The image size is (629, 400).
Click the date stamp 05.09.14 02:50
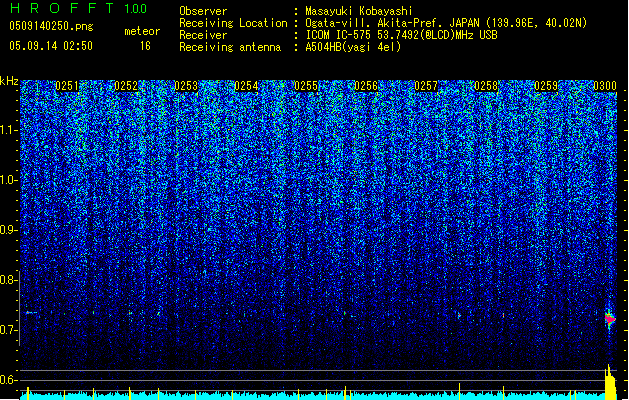click(x=51, y=46)
